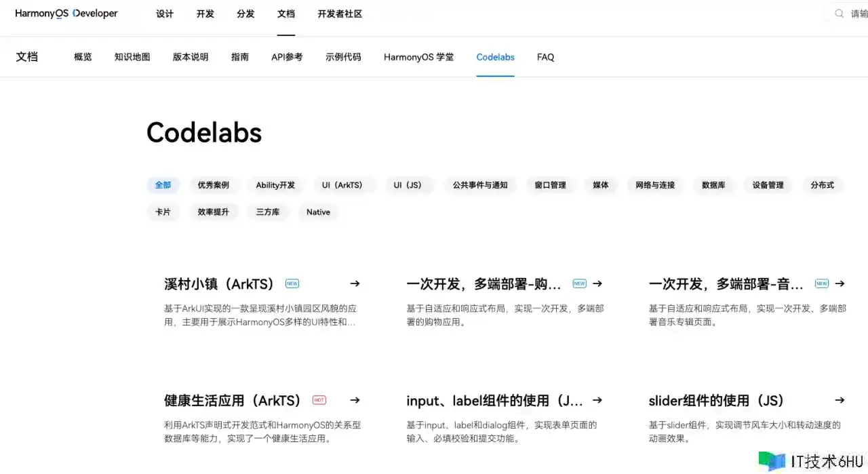The width and height of the screenshot is (868, 474).
Task: Switch to the 示例代码 tab
Action: 343,57
